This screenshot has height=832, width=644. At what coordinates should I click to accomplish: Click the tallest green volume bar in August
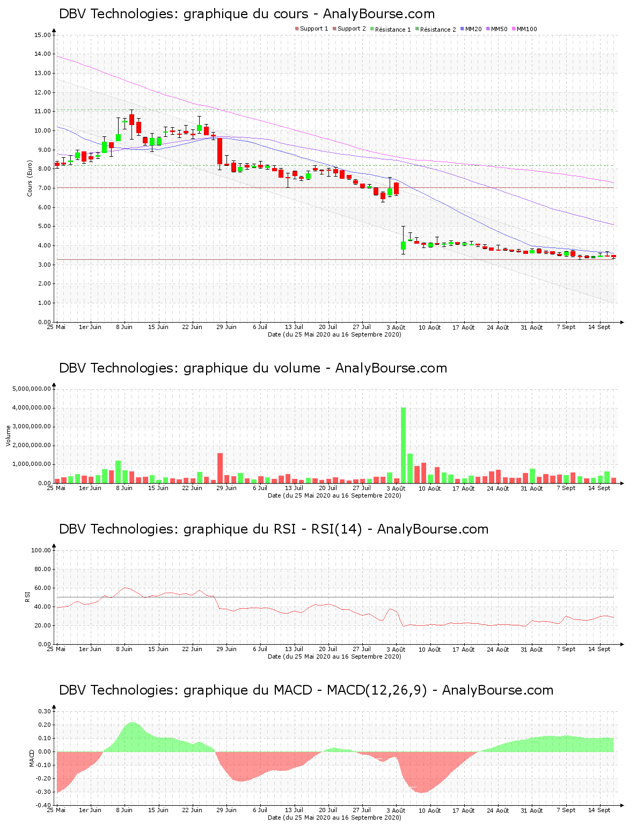tap(403, 446)
